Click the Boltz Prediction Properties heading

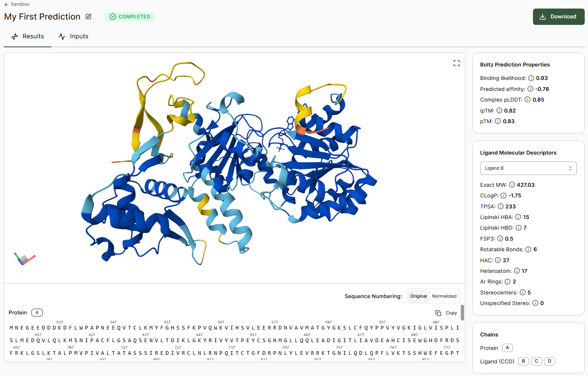click(x=515, y=64)
